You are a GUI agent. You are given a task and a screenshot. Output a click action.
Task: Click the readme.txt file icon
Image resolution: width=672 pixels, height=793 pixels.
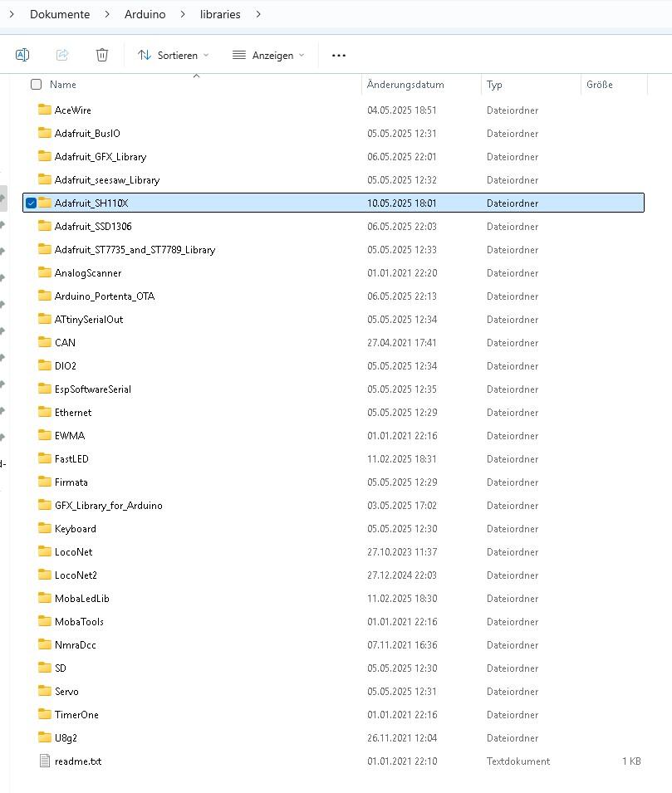(x=45, y=761)
